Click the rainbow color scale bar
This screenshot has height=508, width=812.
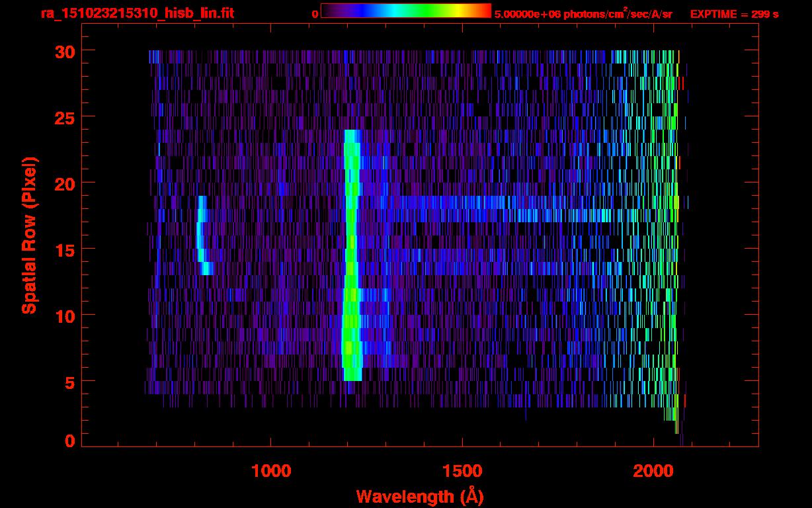pyautogui.click(x=406, y=11)
